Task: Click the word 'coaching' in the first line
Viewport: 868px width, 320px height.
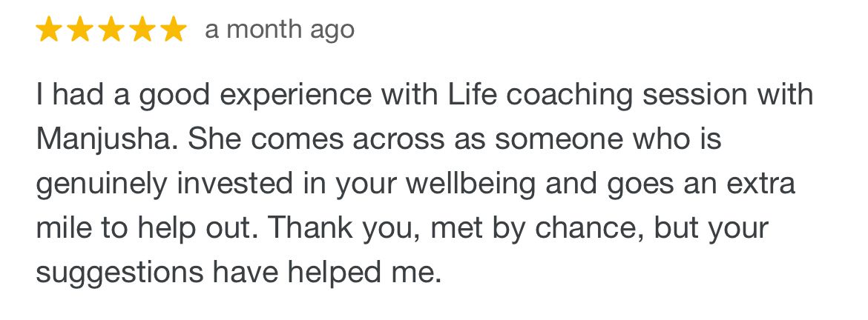Action: [x=569, y=96]
